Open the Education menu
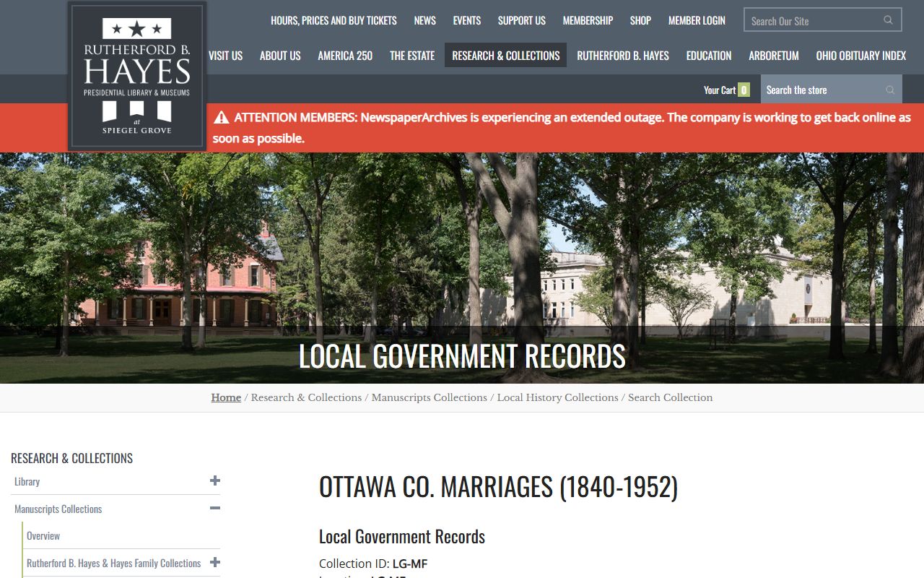This screenshot has width=924, height=578. coord(708,56)
